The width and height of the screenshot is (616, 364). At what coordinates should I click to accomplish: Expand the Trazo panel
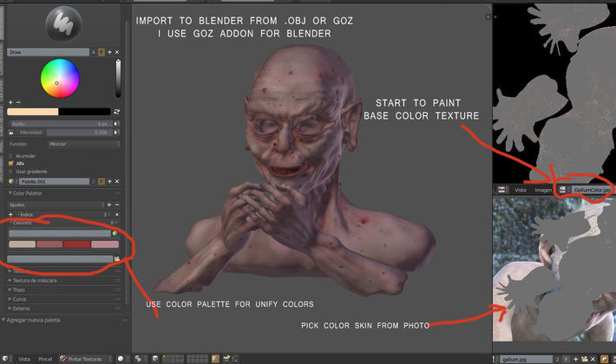(x=16, y=289)
